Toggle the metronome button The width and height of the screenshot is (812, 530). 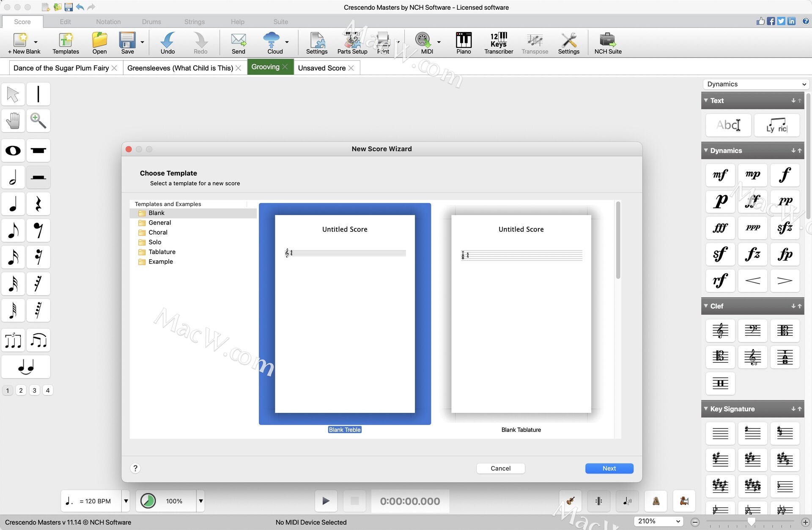coord(656,501)
